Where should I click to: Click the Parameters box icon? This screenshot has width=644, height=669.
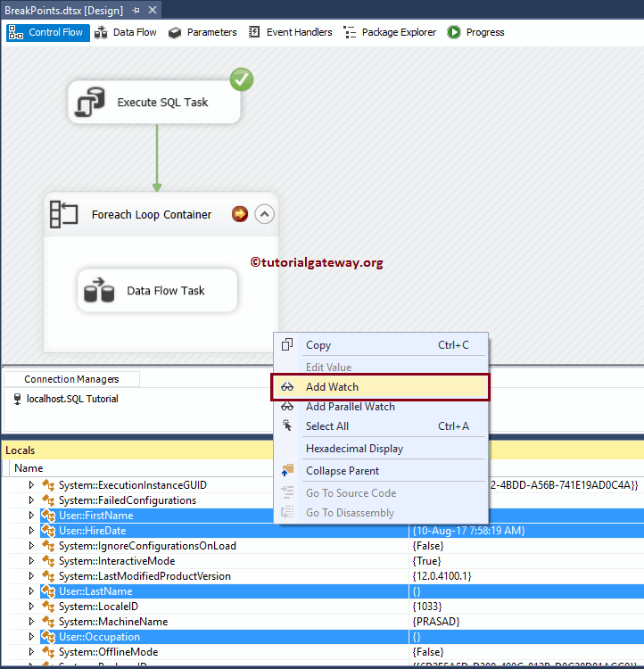pos(175,33)
